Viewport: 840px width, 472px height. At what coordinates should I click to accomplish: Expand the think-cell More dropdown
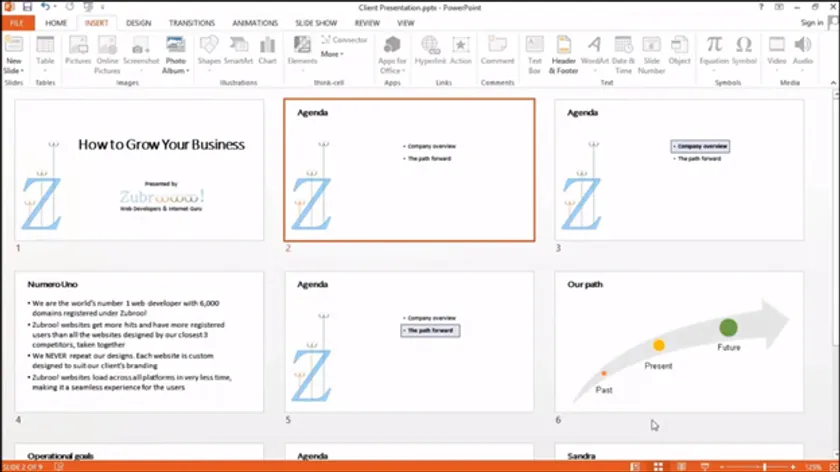click(332, 54)
